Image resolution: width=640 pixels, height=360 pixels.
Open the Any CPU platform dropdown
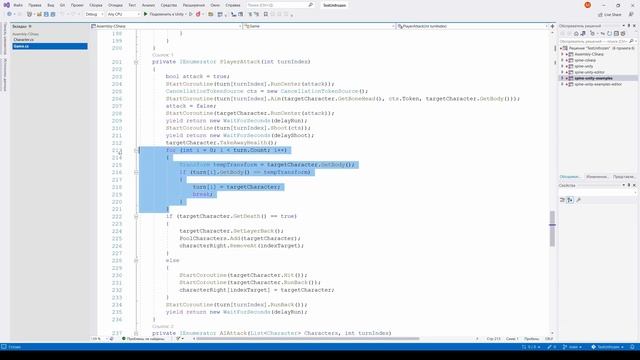coord(123,14)
